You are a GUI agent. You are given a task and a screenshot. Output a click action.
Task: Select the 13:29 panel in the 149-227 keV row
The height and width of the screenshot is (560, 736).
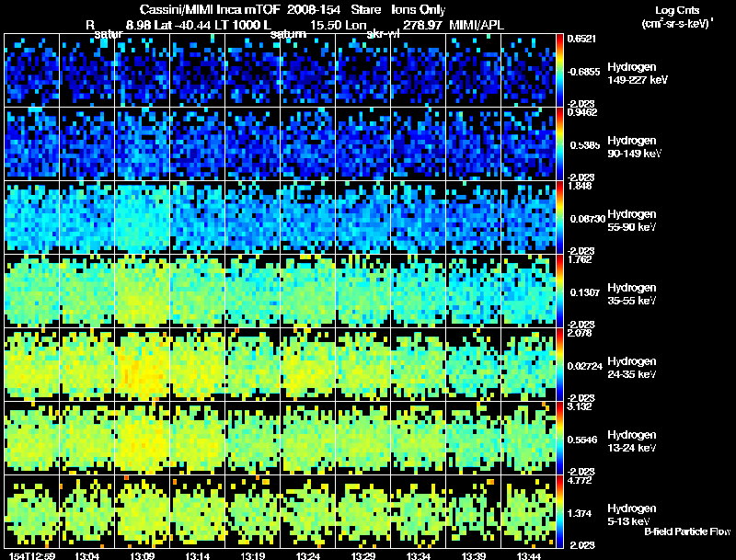(x=362, y=70)
